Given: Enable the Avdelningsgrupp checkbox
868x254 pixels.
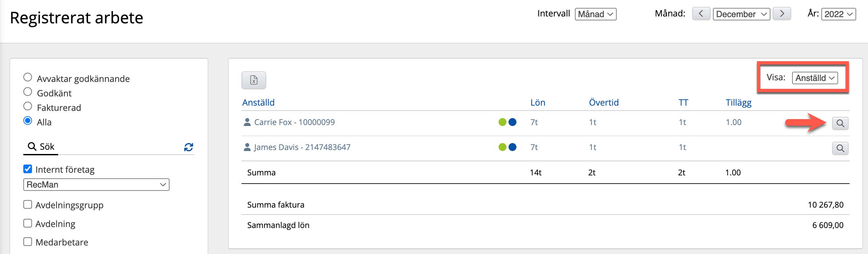Looking at the screenshot, I should 28,205.
